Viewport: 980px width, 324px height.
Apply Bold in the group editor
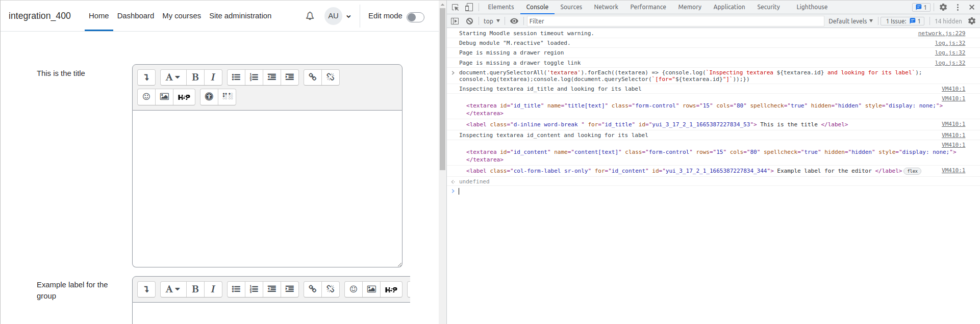click(195, 289)
